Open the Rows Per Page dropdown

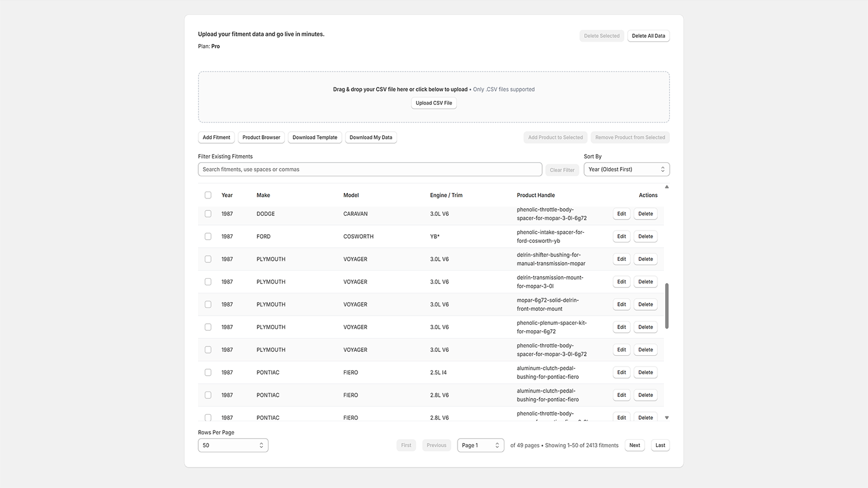pos(233,445)
